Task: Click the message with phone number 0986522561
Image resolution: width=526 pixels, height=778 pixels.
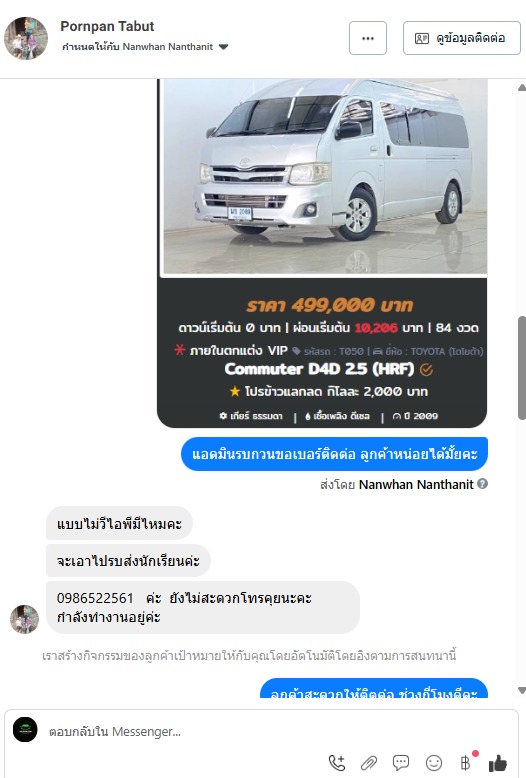Action: point(202,607)
